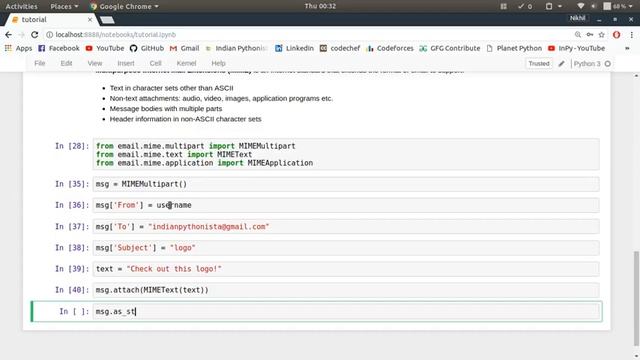Open the Codeforces bookmark
The image size is (640, 360).
click(390, 48)
